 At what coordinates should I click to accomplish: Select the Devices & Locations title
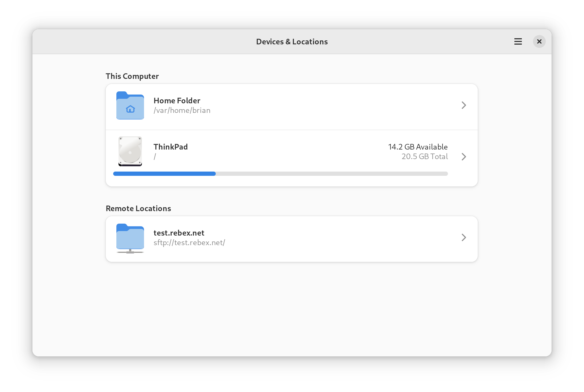292,41
